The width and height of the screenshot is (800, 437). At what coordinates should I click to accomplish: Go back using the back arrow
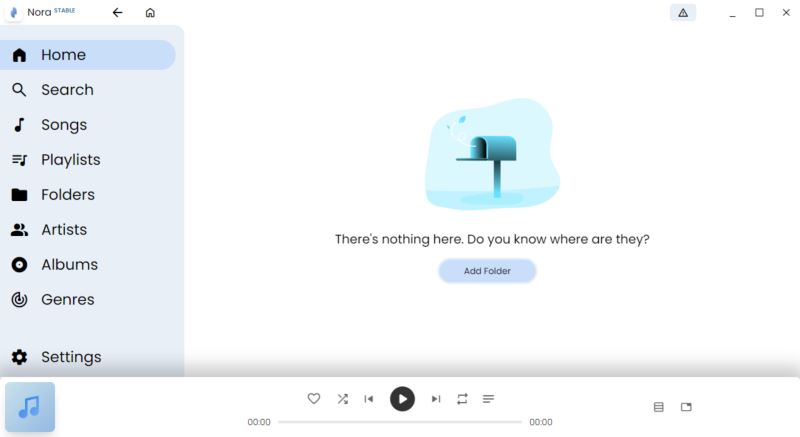pos(117,13)
